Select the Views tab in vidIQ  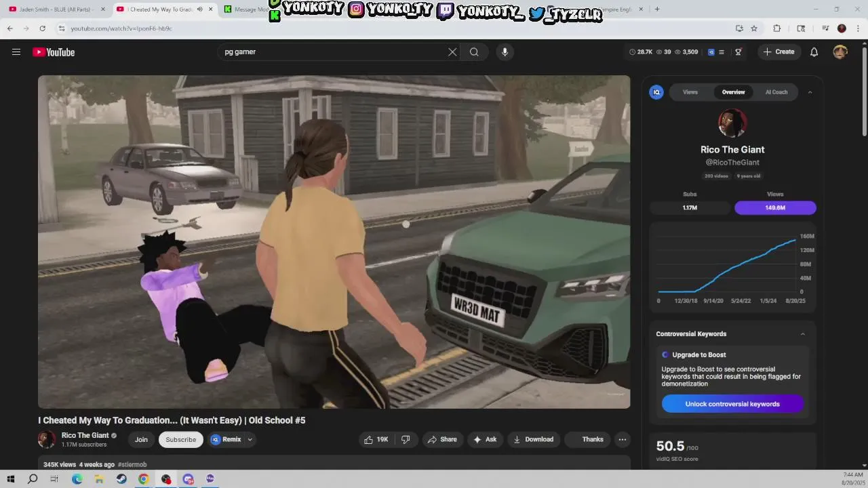pyautogui.click(x=690, y=92)
